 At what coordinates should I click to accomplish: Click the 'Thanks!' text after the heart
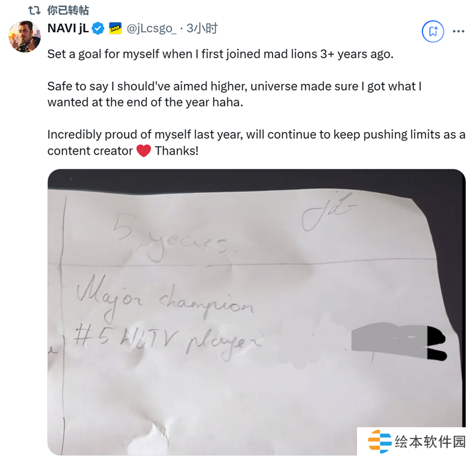pyautogui.click(x=177, y=151)
